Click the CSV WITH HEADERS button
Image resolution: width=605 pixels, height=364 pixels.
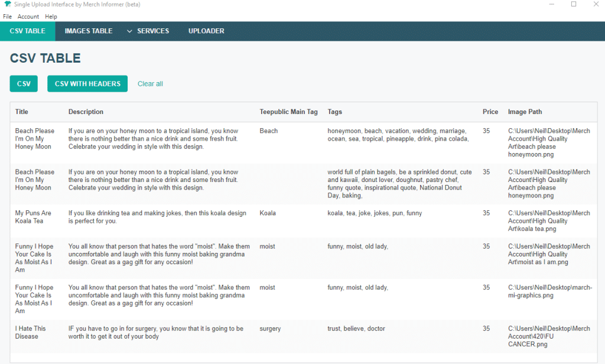tap(87, 84)
